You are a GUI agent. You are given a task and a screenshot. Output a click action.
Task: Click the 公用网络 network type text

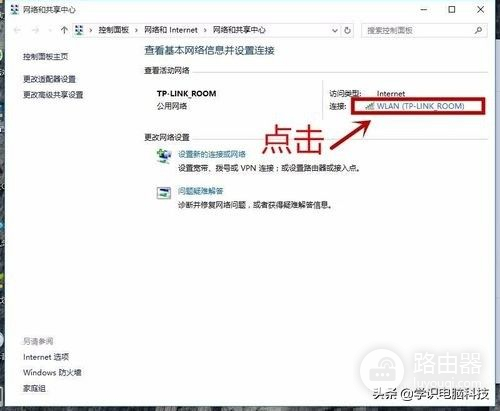pos(172,106)
